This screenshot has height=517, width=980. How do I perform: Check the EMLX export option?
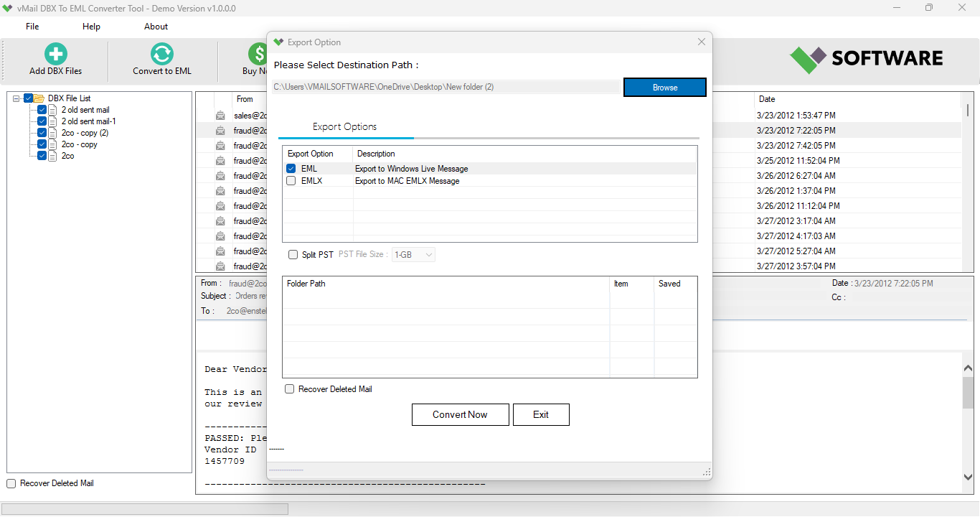click(291, 180)
